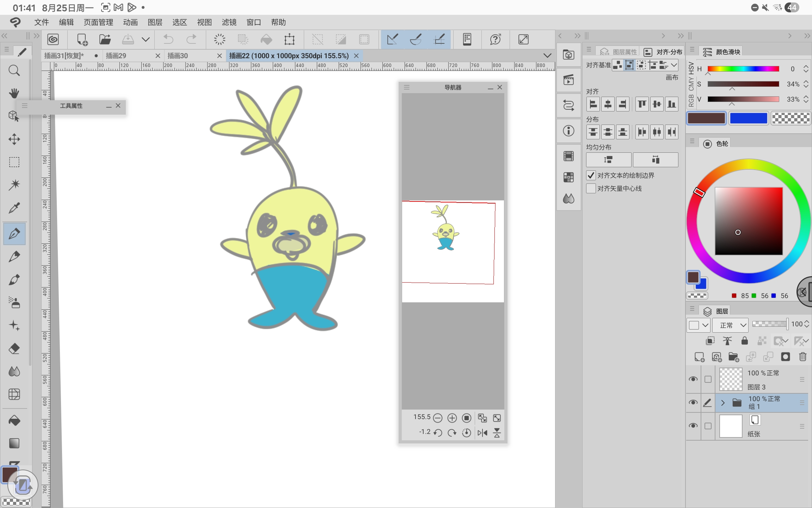Open the 滤镜 menu
The width and height of the screenshot is (812, 508).
pyautogui.click(x=229, y=22)
